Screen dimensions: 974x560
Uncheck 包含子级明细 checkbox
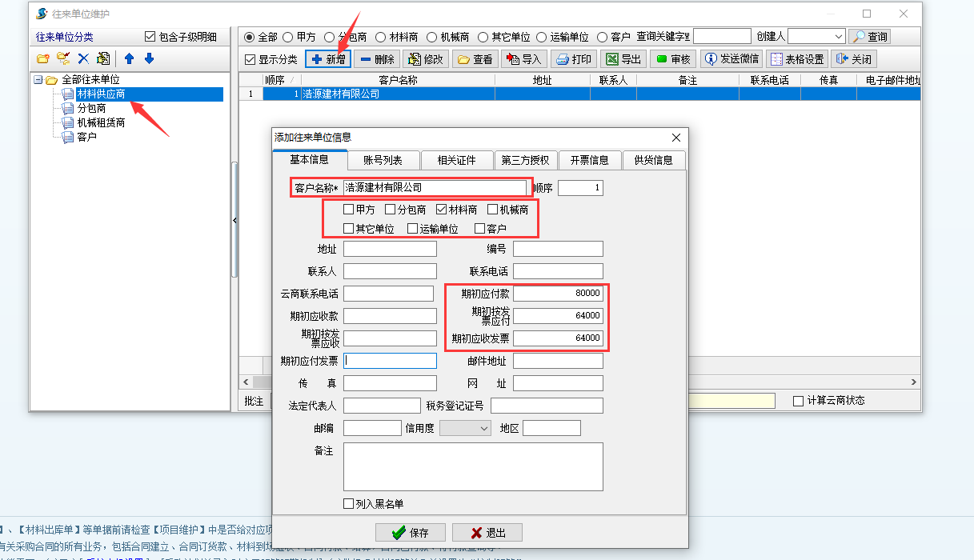150,37
